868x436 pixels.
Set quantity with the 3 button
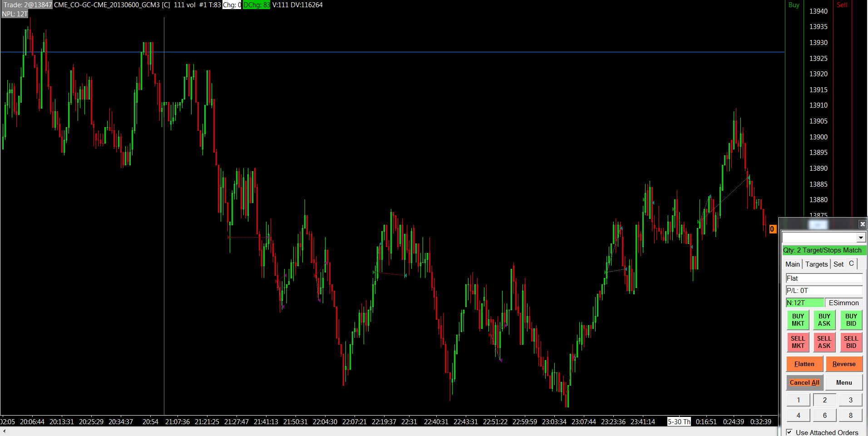850,400
